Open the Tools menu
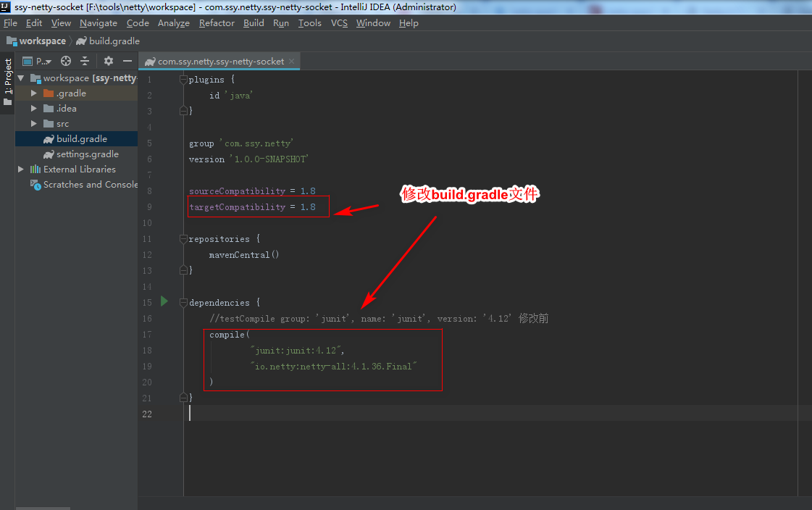The width and height of the screenshot is (812, 510). pos(310,22)
